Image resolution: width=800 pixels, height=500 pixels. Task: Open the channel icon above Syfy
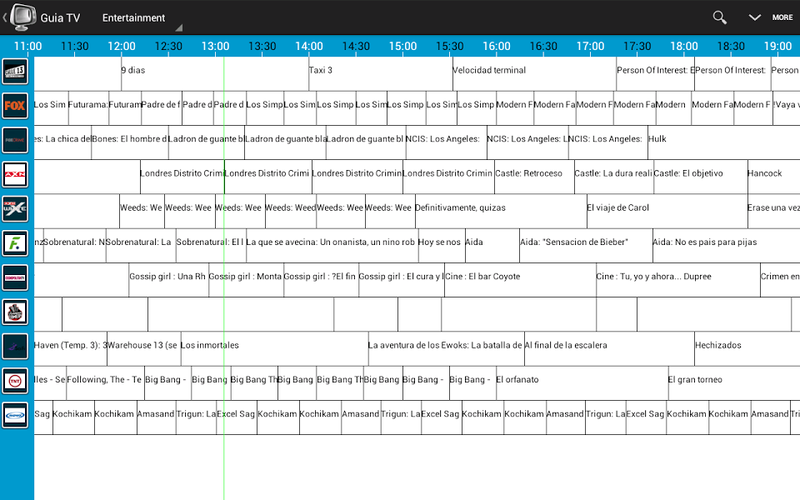pos(15,312)
